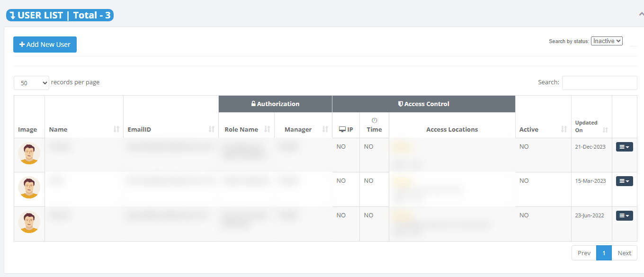This screenshot has width=644, height=277.
Task: Click the Access Control group header
Action: click(x=424, y=104)
